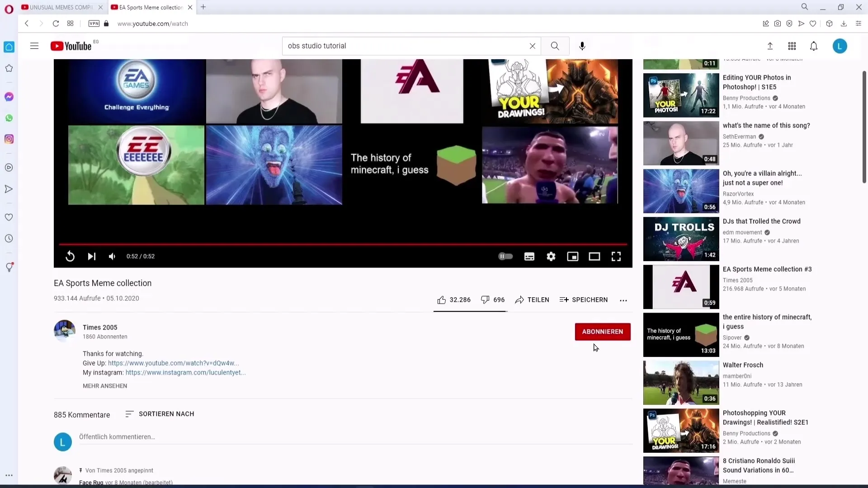The image size is (868, 488).
Task: Skip to the next video
Action: 91,256
